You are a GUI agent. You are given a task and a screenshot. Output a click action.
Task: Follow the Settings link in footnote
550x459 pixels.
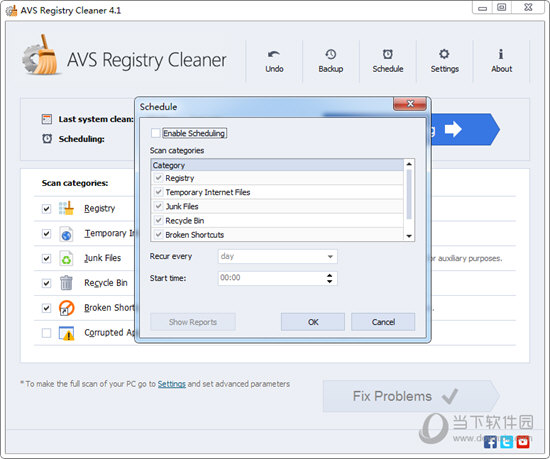pyautogui.click(x=172, y=384)
